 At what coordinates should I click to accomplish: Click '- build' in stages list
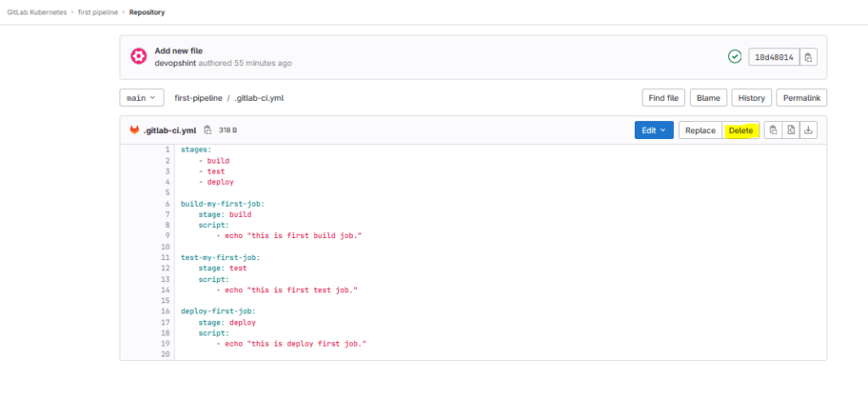pyautogui.click(x=214, y=160)
